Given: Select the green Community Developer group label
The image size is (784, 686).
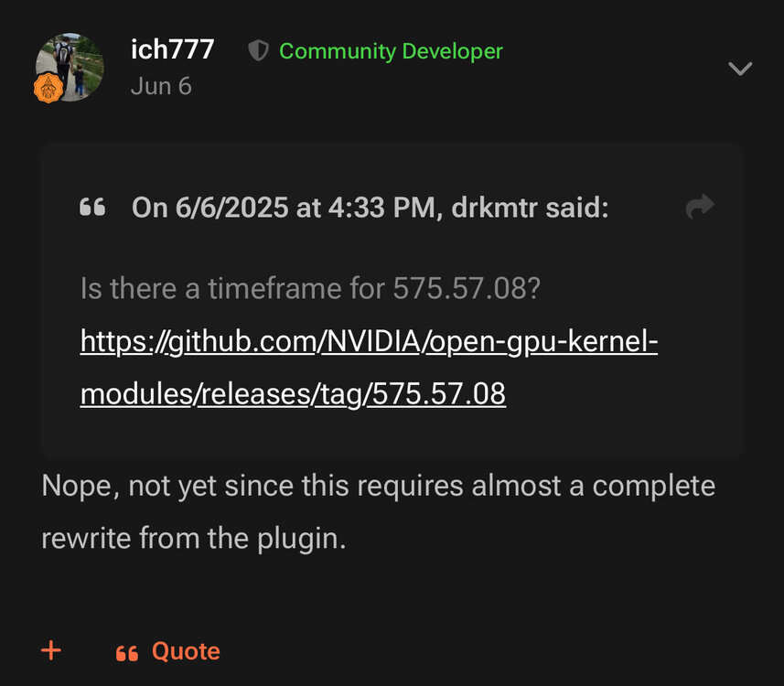Looking at the screenshot, I should click(391, 51).
